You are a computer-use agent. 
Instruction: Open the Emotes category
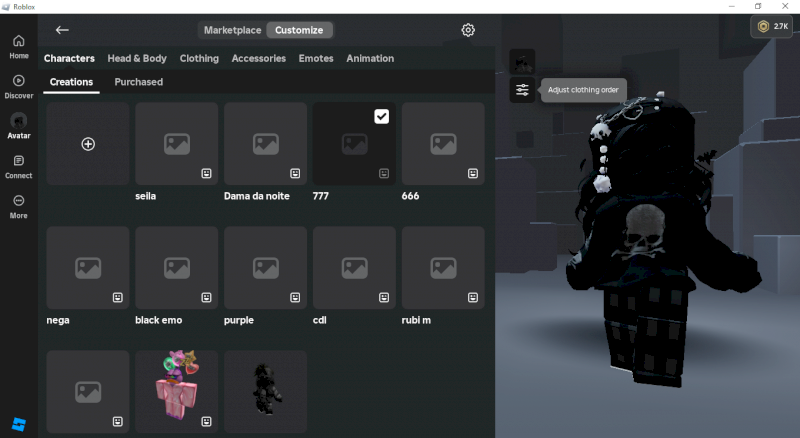(316, 58)
